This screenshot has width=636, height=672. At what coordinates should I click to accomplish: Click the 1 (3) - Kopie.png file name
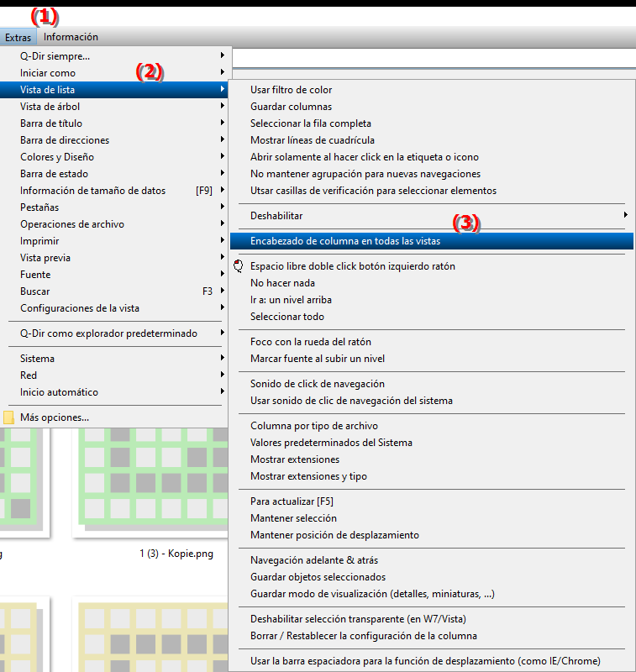coord(176,554)
